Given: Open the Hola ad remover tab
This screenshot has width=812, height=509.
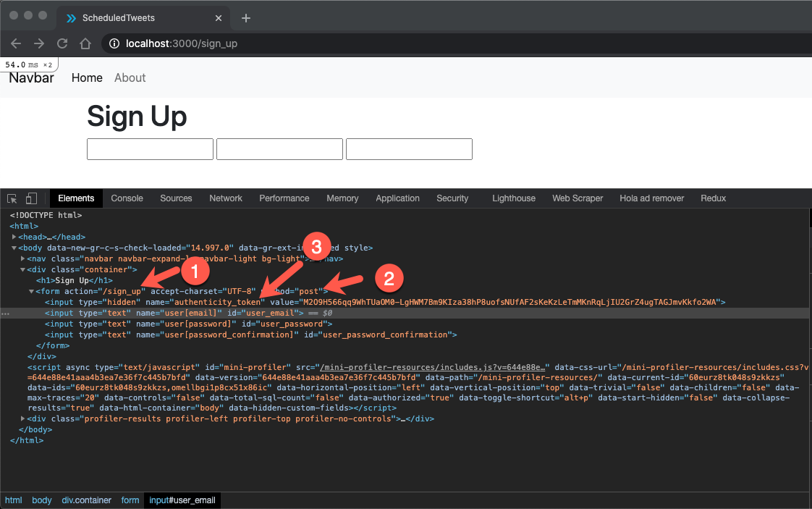Looking at the screenshot, I should (652, 198).
